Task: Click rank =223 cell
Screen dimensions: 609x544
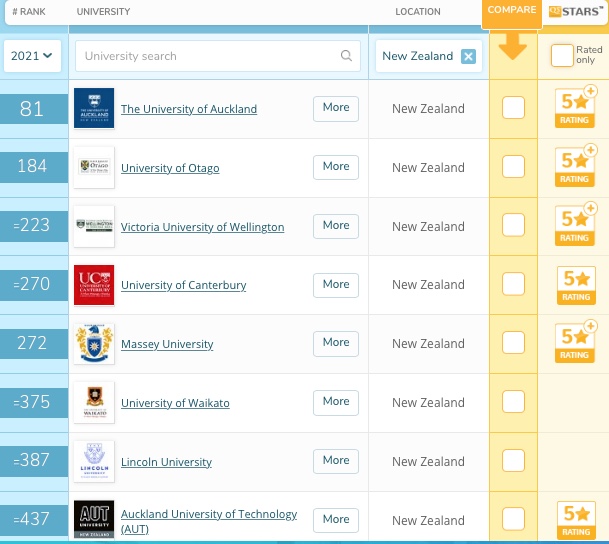Action: (34, 226)
